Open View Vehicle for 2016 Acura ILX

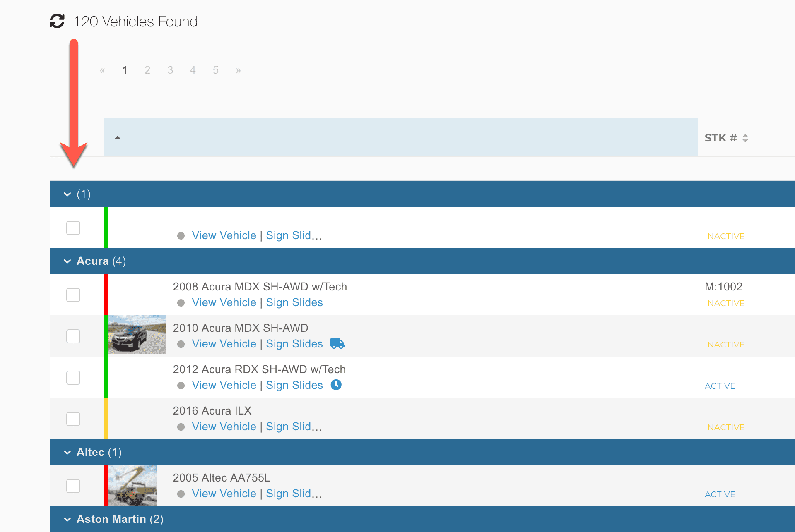[x=224, y=427]
